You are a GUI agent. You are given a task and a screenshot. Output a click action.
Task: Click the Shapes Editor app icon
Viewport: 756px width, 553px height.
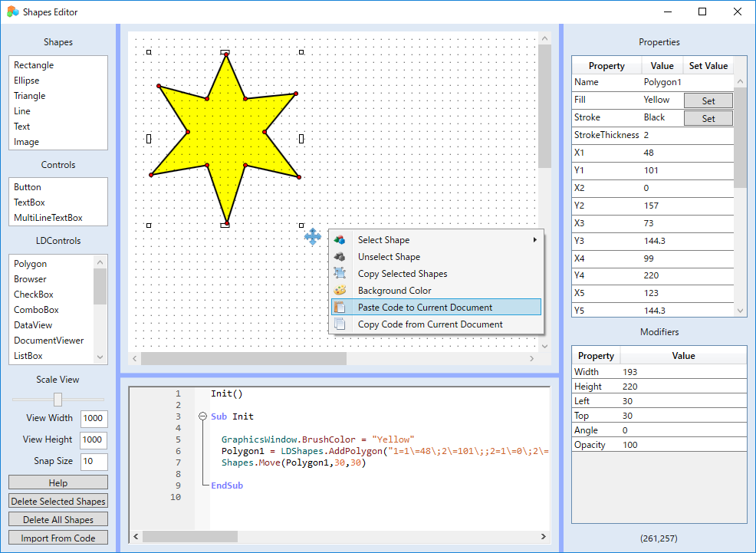coord(12,12)
